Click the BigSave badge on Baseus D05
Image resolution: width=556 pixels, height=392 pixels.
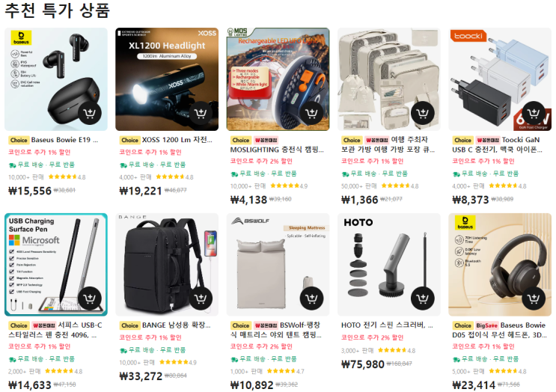[486, 325]
